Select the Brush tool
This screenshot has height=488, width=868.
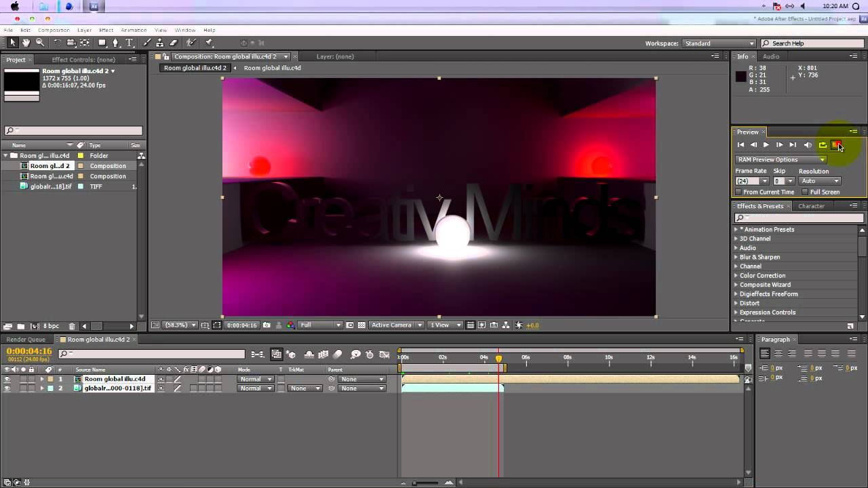tap(147, 43)
